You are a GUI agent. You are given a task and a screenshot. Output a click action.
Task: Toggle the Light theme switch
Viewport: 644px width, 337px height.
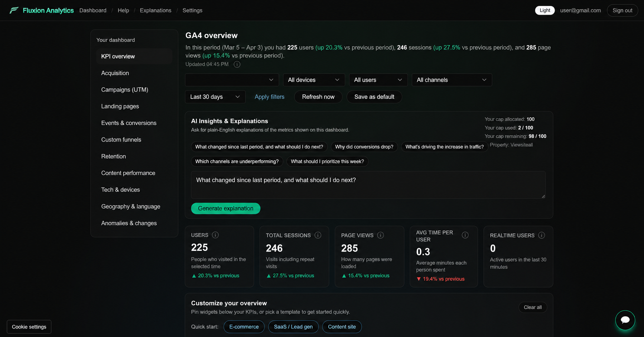[545, 10]
